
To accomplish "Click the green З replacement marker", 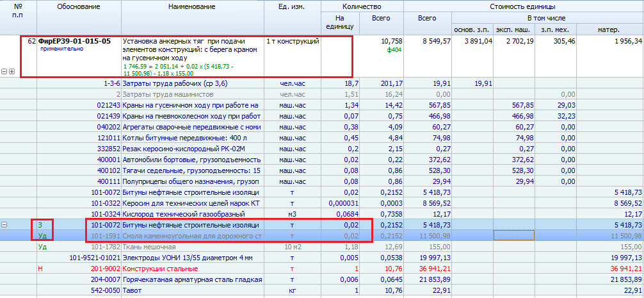I will coord(40,225).
